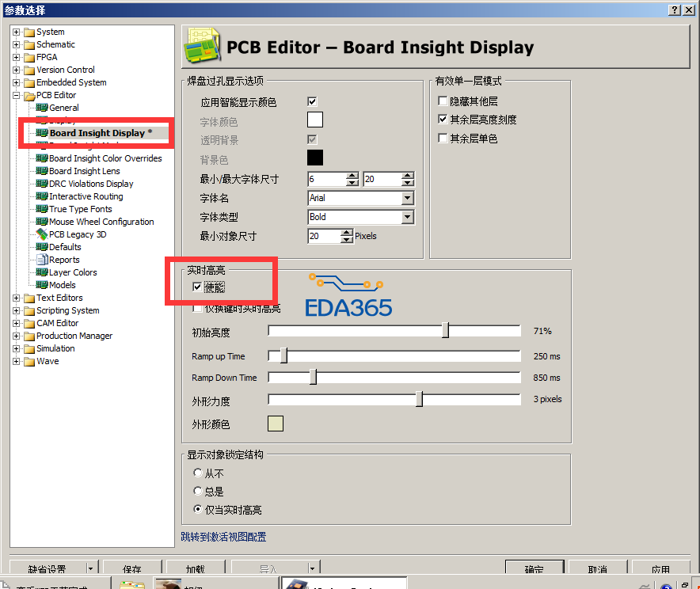Select DRC Violations Display page
The height and width of the screenshot is (589, 700).
coord(91,184)
